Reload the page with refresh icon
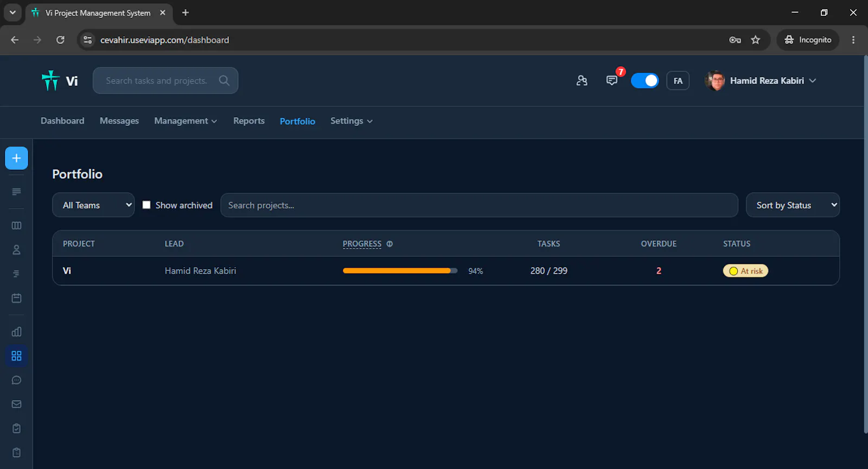The height and width of the screenshot is (469, 868). coord(60,40)
